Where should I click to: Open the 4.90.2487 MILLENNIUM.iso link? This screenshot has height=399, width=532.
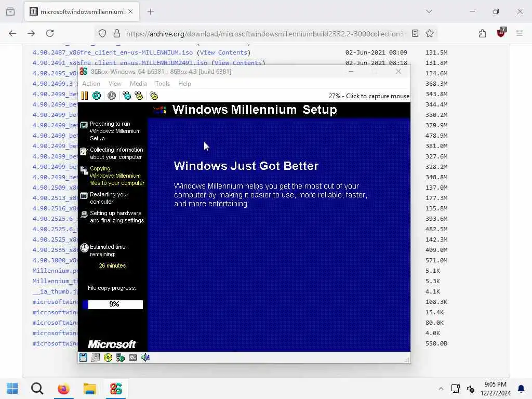click(113, 52)
